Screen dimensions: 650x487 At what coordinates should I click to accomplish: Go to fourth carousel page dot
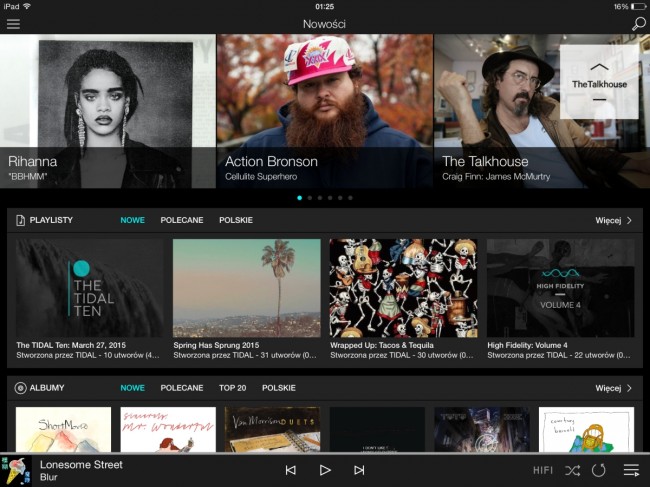(330, 198)
